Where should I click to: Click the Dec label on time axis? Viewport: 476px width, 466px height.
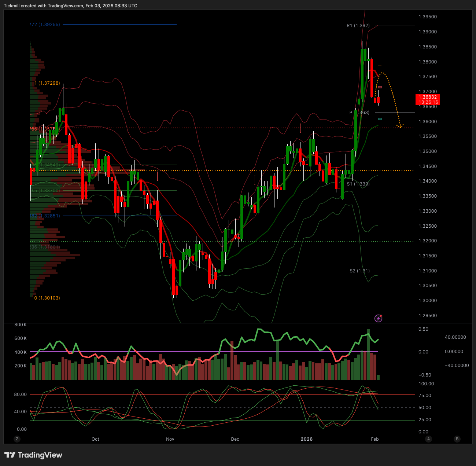[x=235, y=439]
